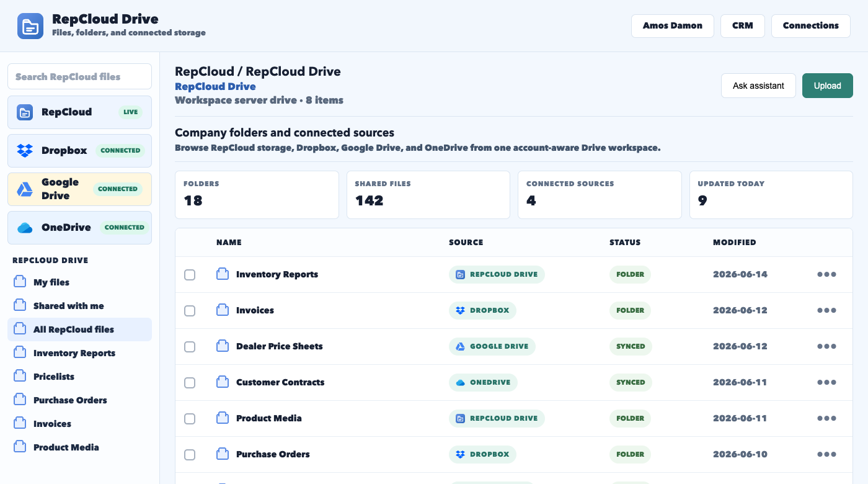Check the Dealer Price Sheets row checkbox
868x484 pixels.
pos(190,347)
